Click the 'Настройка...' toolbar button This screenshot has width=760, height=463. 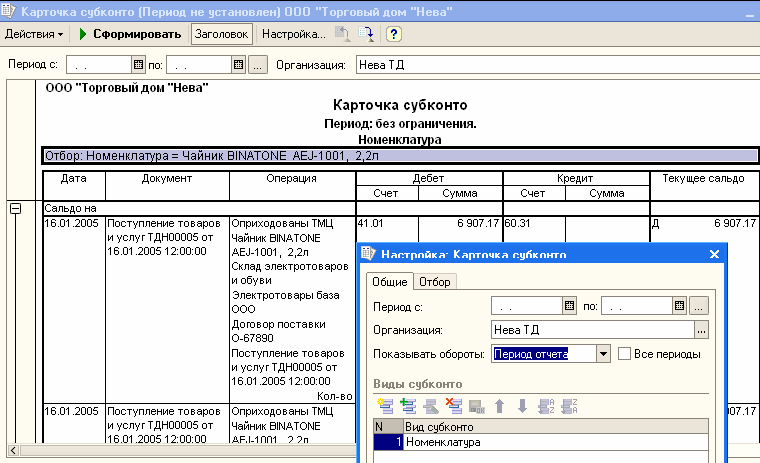point(293,33)
